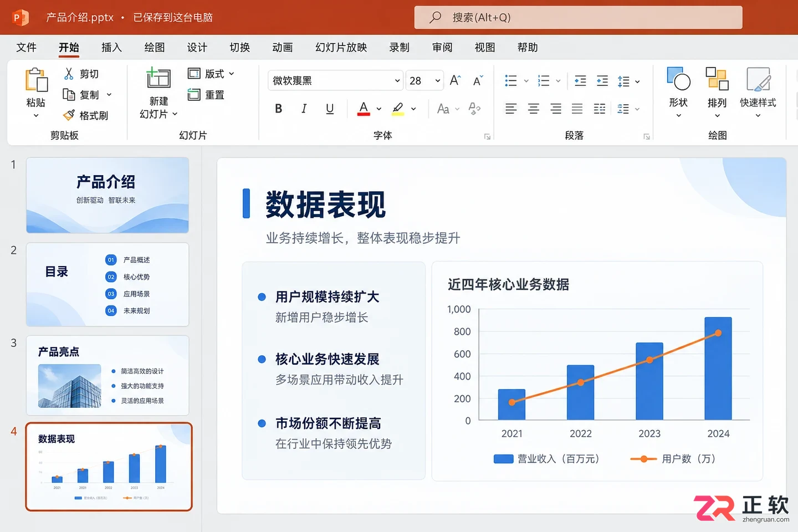Select slide 3 thumbnail 产品亮点
Viewport: 798px width, 532px height.
108,375
